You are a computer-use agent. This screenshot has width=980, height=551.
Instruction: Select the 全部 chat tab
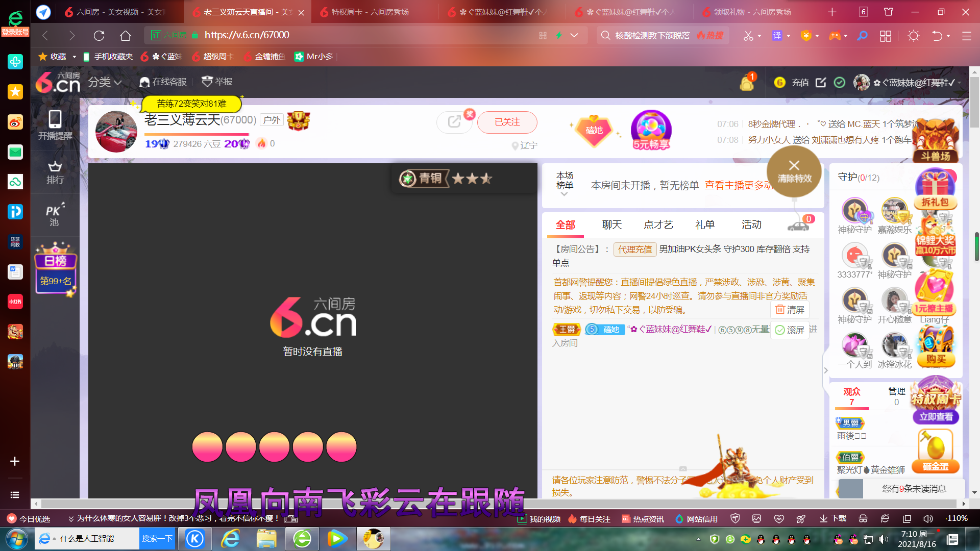566,225
